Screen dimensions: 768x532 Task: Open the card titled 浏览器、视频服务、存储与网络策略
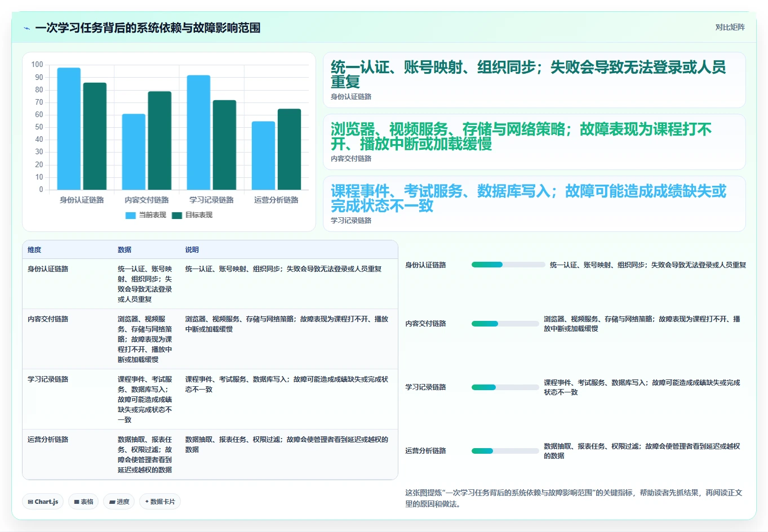click(x=534, y=142)
